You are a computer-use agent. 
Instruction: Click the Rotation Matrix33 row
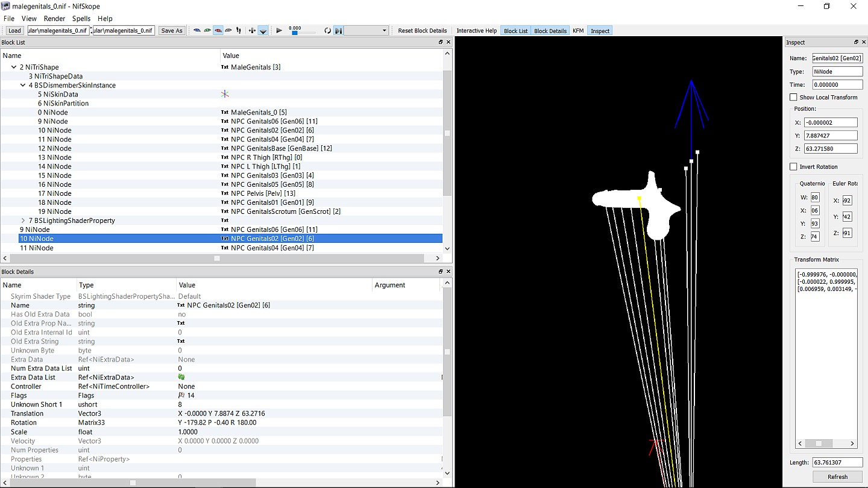click(x=221, y=423)
